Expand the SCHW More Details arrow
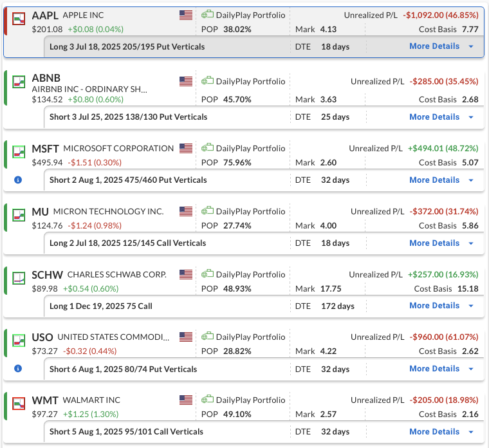The image size is (489, 448). point(471,306)
